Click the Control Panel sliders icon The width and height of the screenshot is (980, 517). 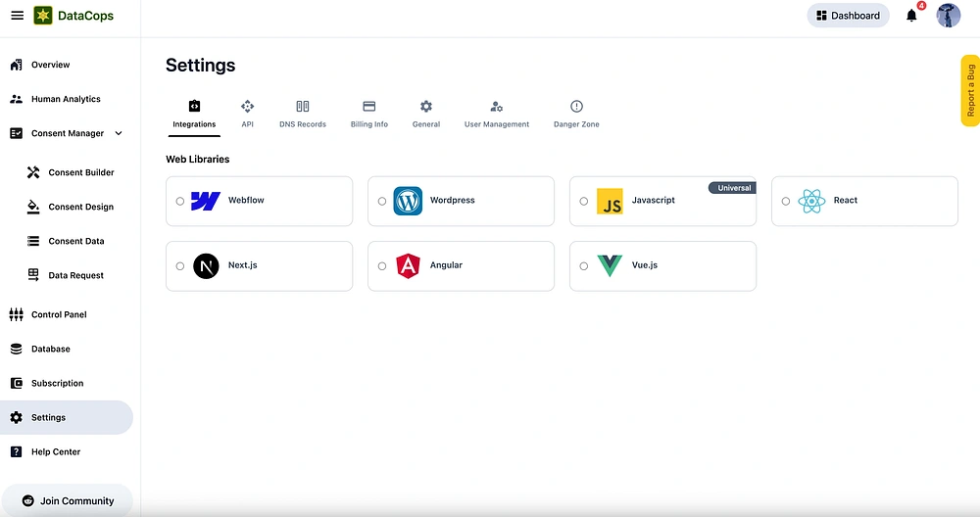point(17,314)
